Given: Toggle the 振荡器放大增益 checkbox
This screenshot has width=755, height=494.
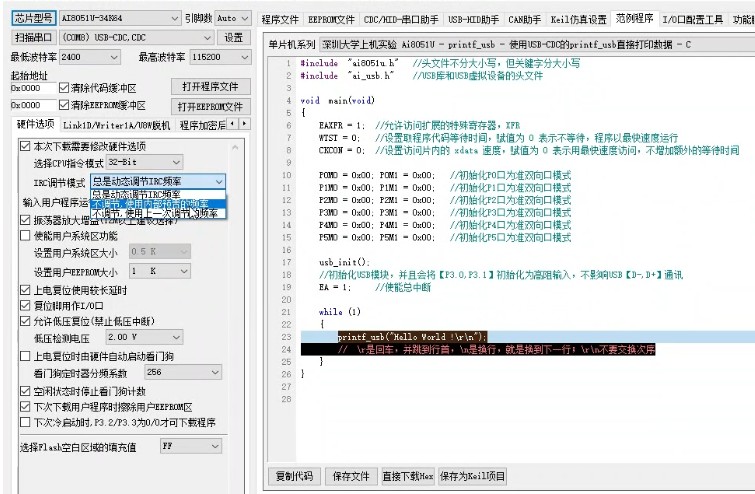Looking at the screenshot, I should (25, 220).
